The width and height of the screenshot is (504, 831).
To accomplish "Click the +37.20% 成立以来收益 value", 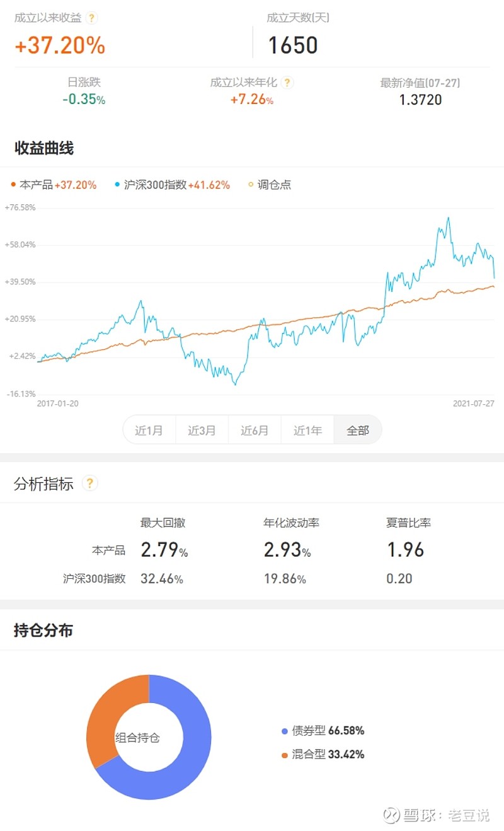I will coord(60,45).
